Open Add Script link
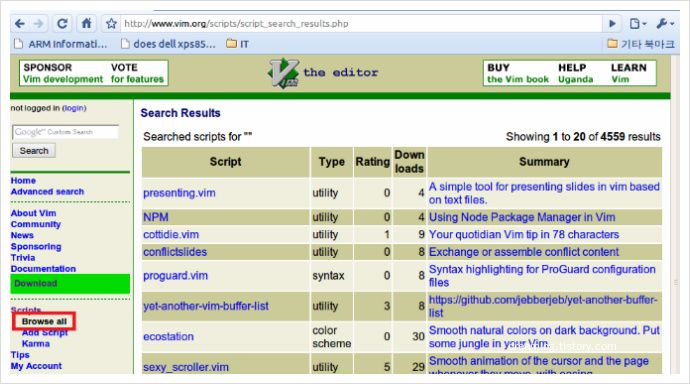 [x=45, y=333]
